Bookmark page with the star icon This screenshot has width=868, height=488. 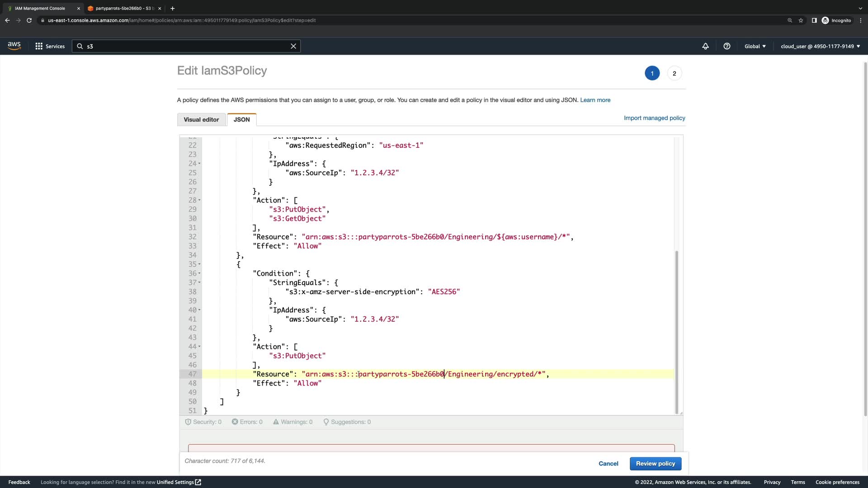tap(801, 20)
